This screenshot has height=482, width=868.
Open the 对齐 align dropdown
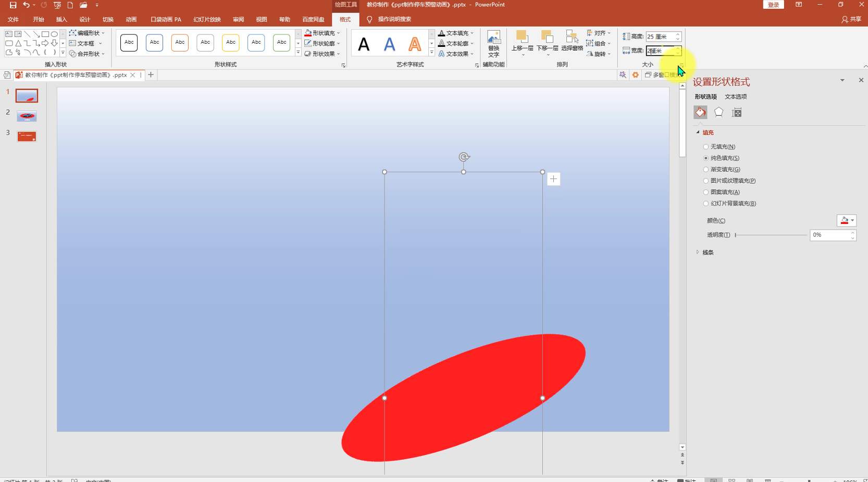(599, 33)
